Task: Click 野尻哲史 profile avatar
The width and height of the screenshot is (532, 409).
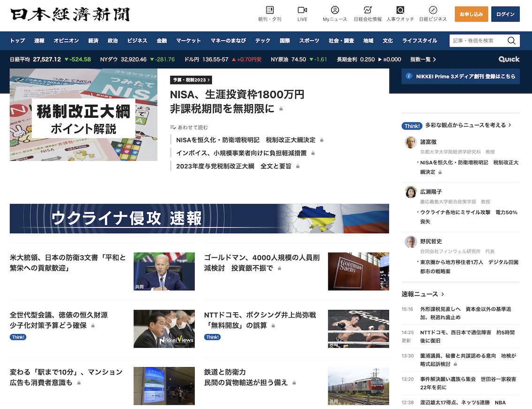Action: tap(410, 242)
